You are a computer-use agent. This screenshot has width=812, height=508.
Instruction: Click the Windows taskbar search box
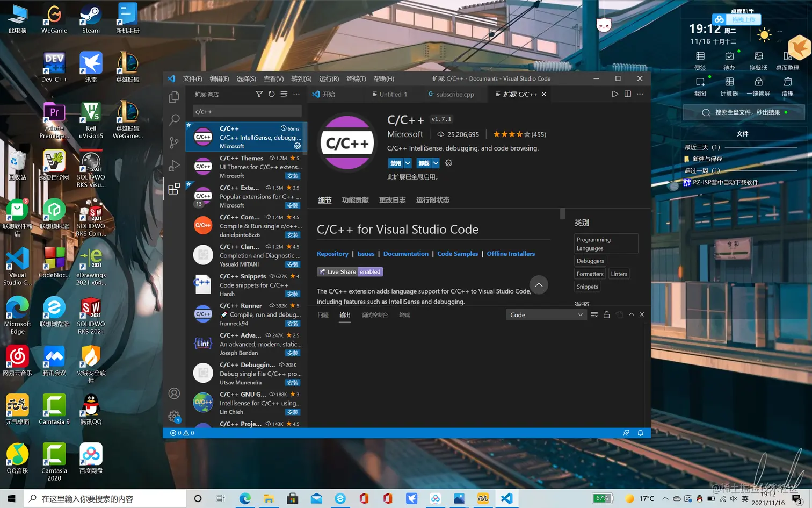pos(105,498)
